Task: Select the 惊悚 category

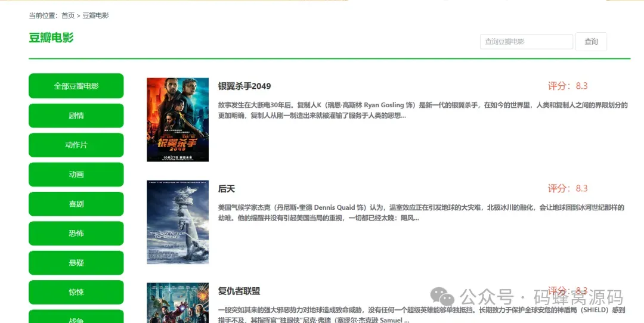Action: (76, 292)
